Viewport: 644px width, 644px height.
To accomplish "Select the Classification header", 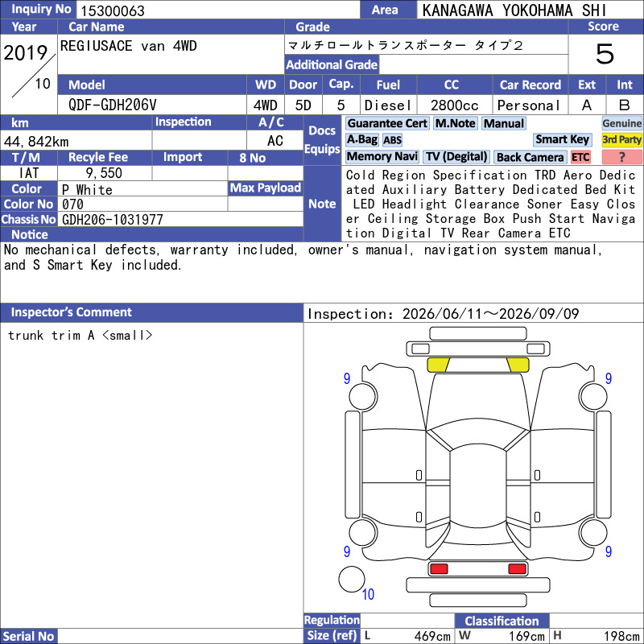I will tap(502, 621).
